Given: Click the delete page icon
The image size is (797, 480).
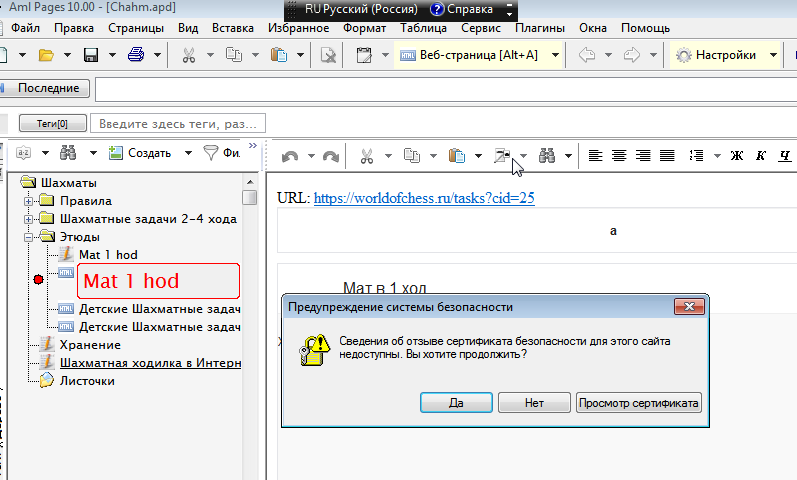Looking at the screenshot, I should pos(328,55).
